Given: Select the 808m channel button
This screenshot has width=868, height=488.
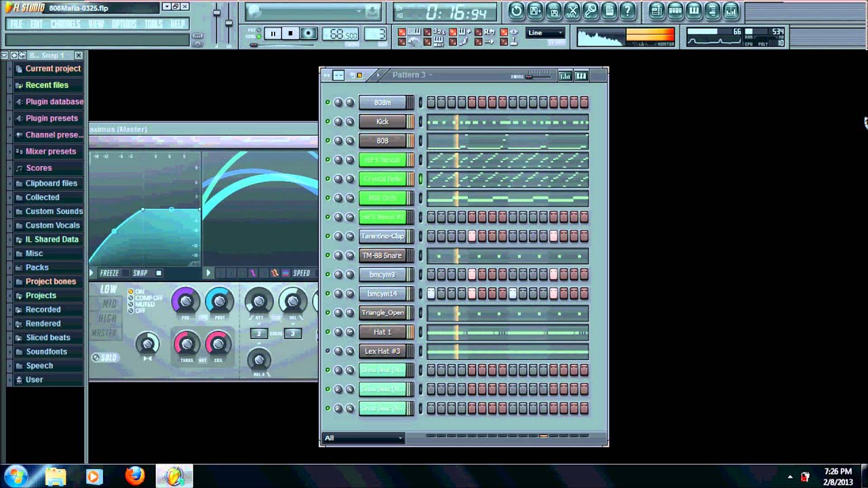Looking at the screenshot, I should (382, 102).
